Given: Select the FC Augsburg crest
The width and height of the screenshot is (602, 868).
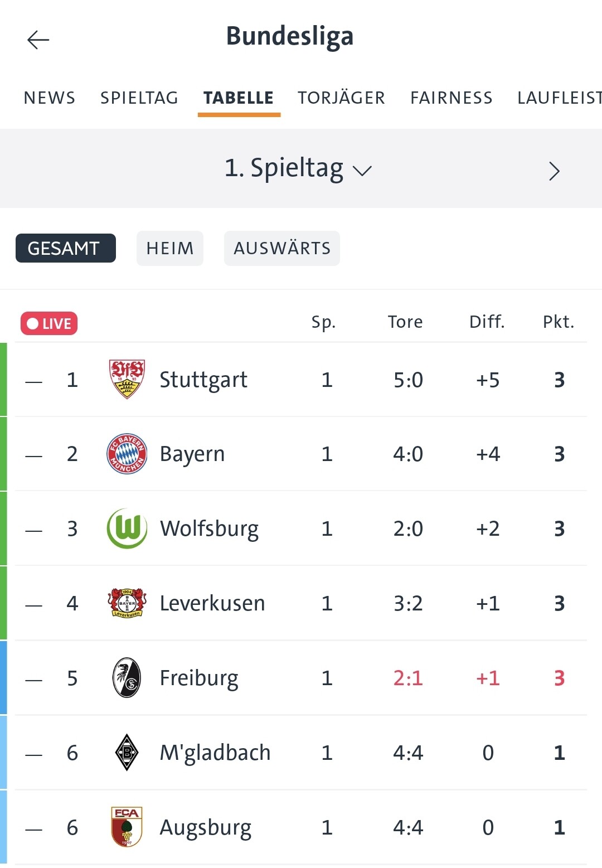Looking at the screenshot, I should 127,827.
